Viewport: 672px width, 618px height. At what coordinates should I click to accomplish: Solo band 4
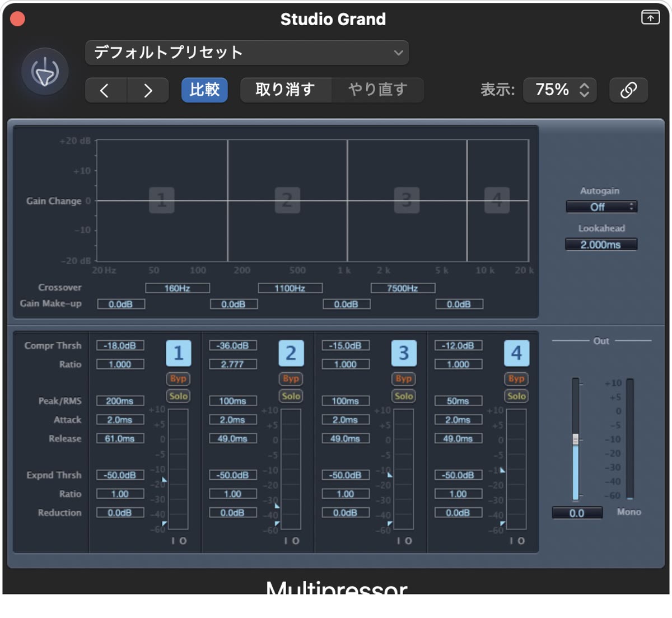coord(516,396)
